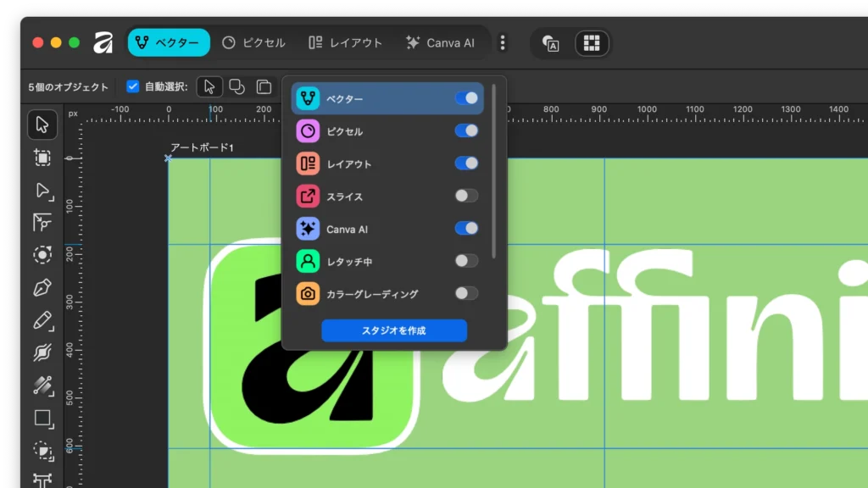The height and width of the screenshot is (488, 868).
Task: Click the studio list scrollbar
Action: (x=493, y=169)
